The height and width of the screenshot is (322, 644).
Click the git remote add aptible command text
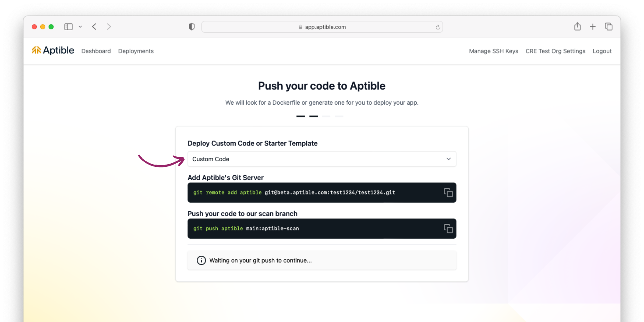click(294, 193)
